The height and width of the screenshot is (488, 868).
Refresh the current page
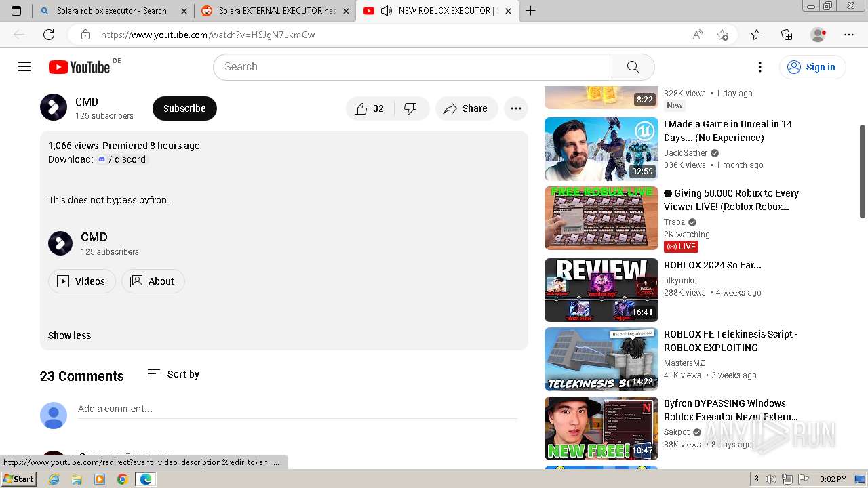pyautogui.click(x=49, y=35)
